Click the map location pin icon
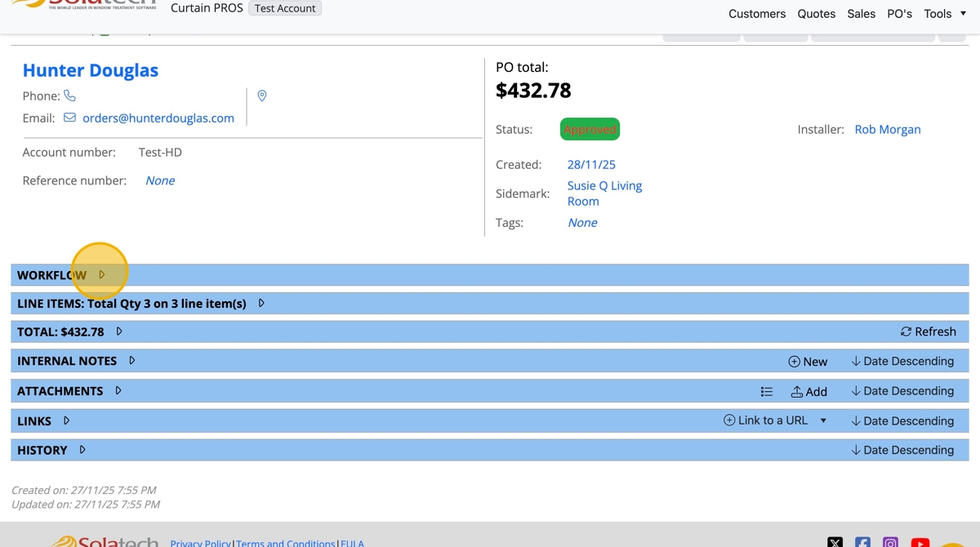This screenshot has width=980, height=547. [x=262, y=96]
